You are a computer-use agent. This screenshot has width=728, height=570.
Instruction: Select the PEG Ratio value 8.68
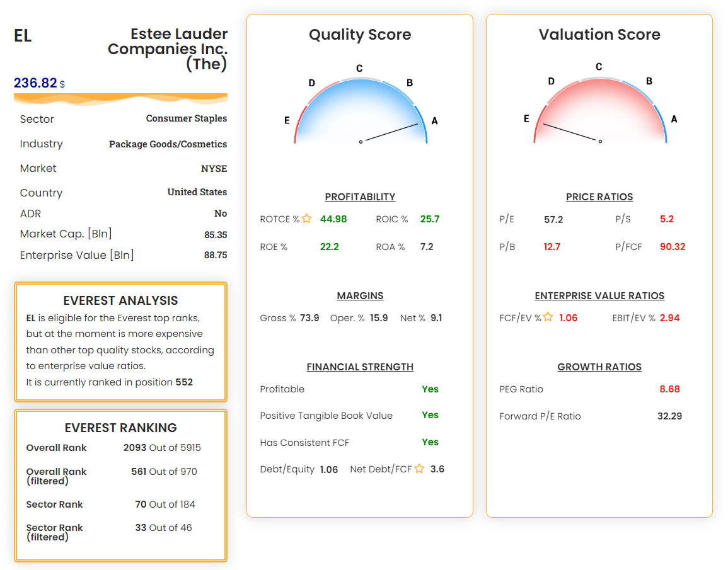coord(669,389)
